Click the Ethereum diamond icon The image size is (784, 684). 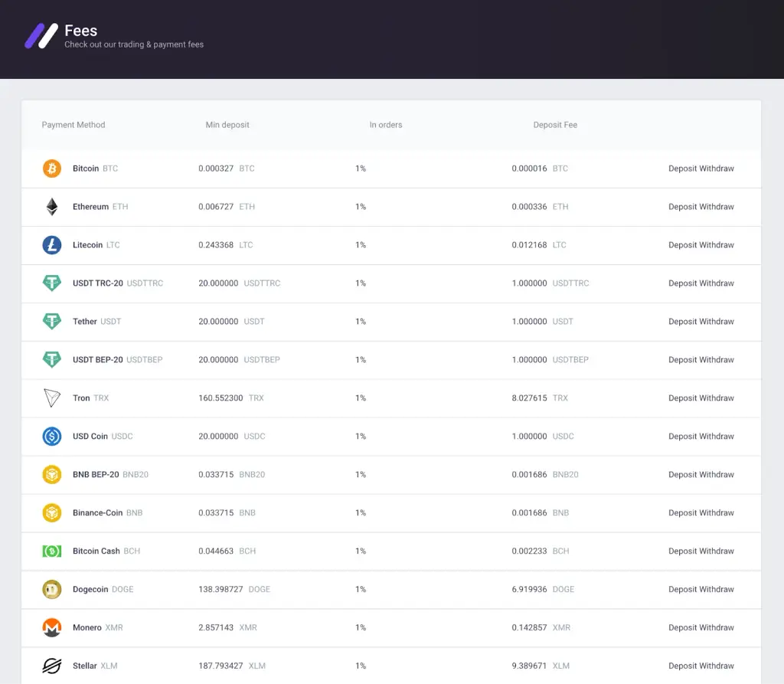click(x=52, y=207)
